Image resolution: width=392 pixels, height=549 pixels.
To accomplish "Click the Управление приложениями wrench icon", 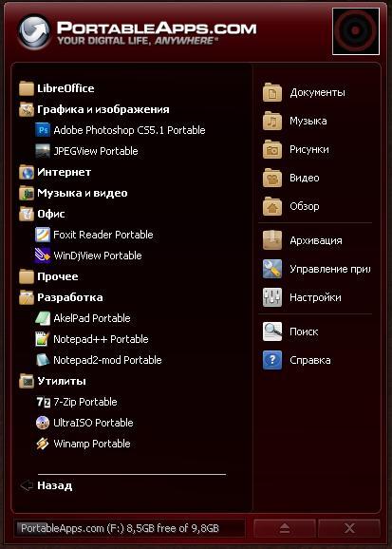I will (272, 269).
